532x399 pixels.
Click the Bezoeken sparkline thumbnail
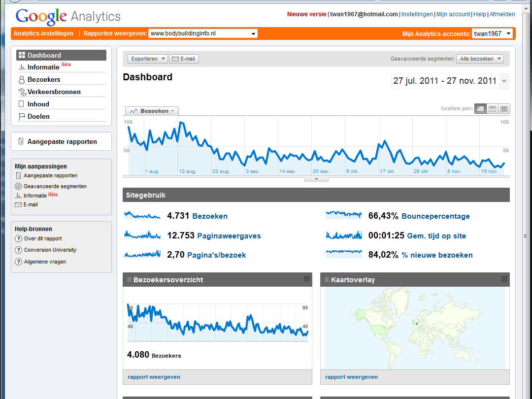pos(142,215)
